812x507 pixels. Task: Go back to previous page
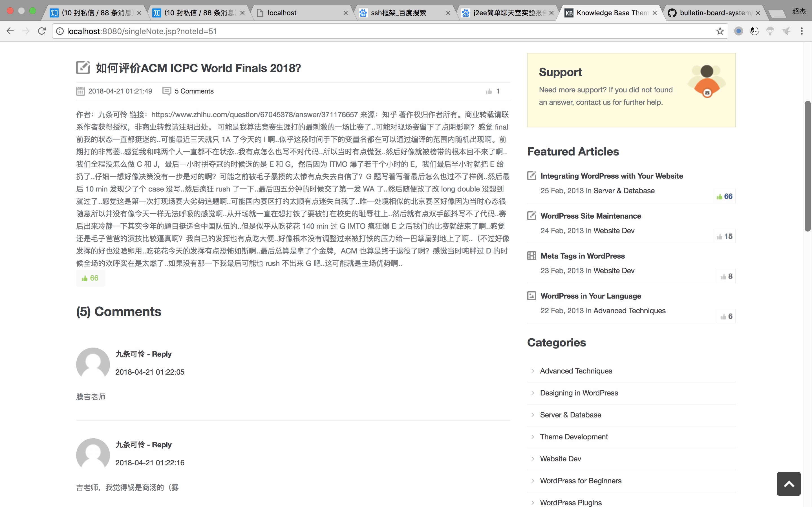(10, 31)
